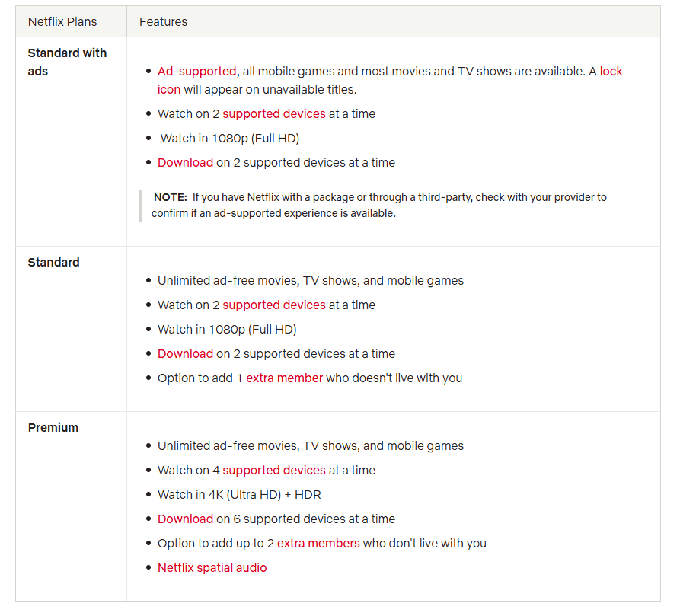Click "Unlimited ad-free movies" bullet in Premium row

tap(310, 446)
